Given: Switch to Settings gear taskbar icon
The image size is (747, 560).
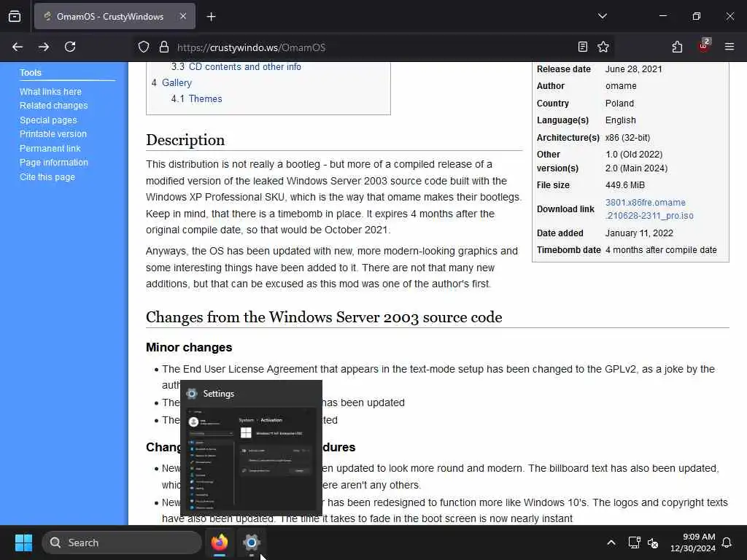Looking at the screenshot, I should [252, 542].
